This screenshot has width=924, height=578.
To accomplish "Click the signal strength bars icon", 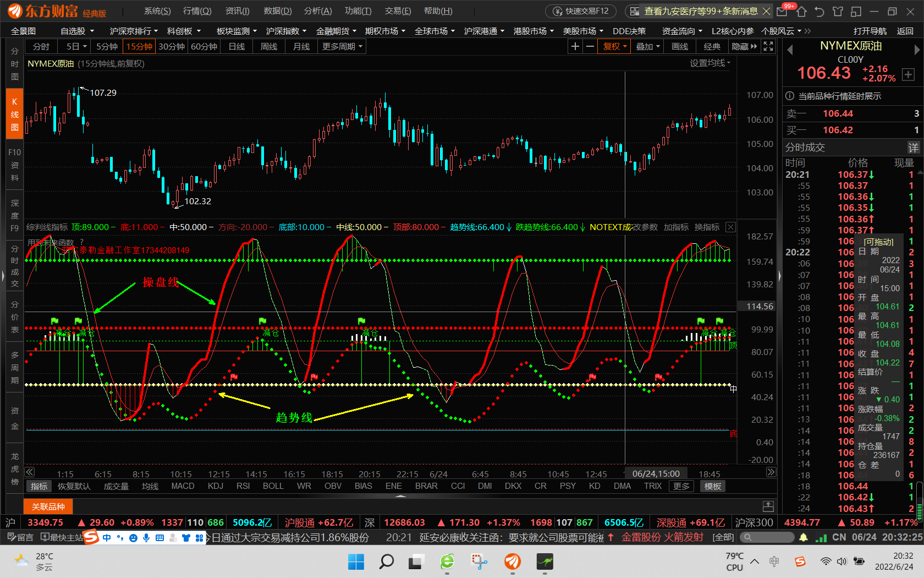I will point(821,537).
